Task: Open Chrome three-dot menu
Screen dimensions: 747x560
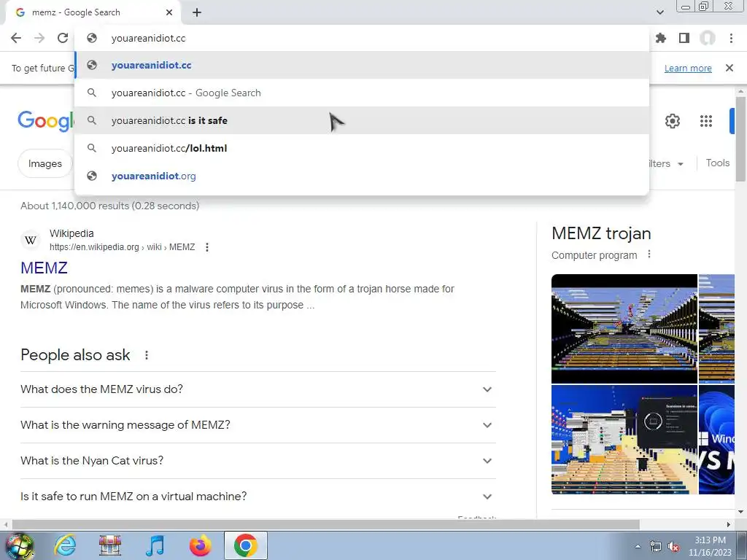Action: click(x=731, y=38)
